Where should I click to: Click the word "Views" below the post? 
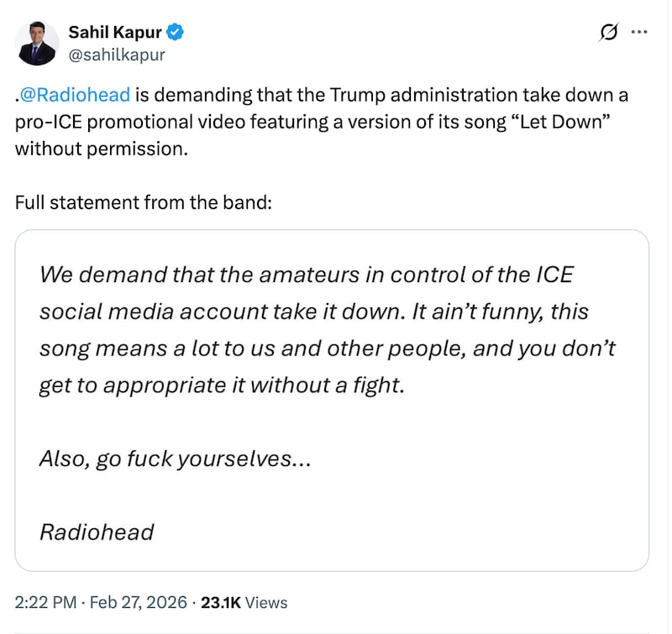[267, 602]
